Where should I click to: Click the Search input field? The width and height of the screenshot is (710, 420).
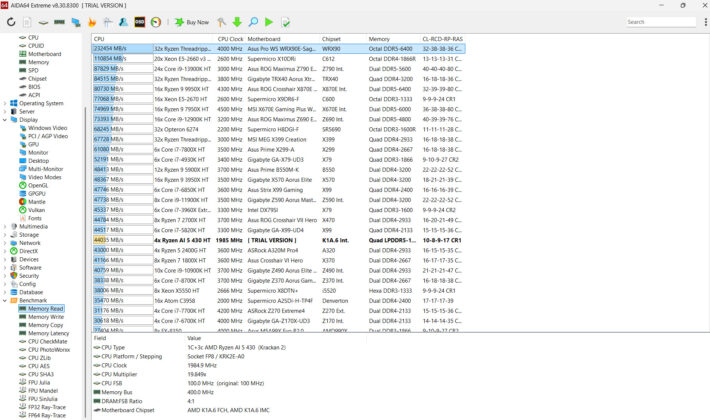(x=661, y=22)
